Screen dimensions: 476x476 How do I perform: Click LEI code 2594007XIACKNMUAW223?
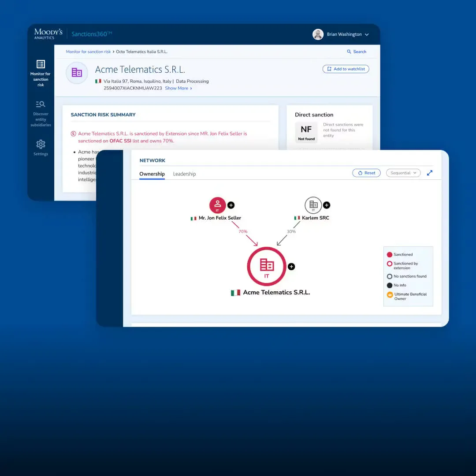point(133,88)
